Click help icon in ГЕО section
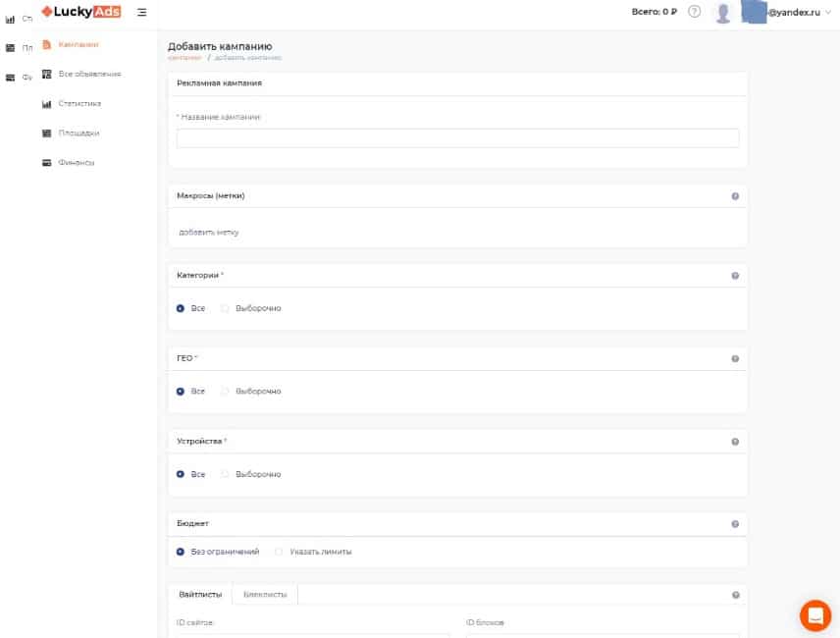 point(735,359)
